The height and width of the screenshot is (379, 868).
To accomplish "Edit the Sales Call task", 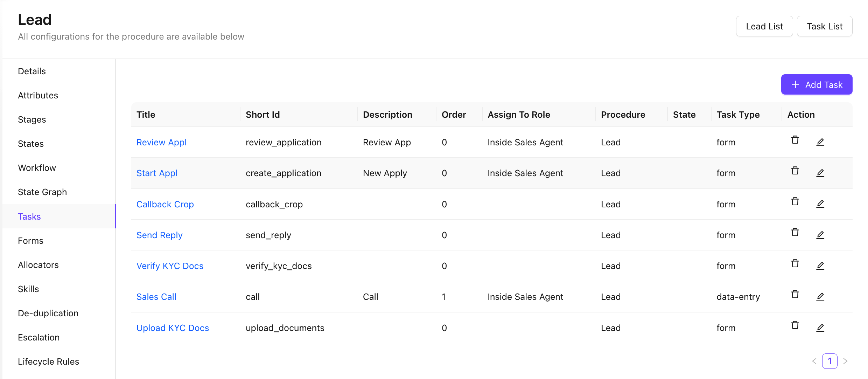I will pos(820,297).
